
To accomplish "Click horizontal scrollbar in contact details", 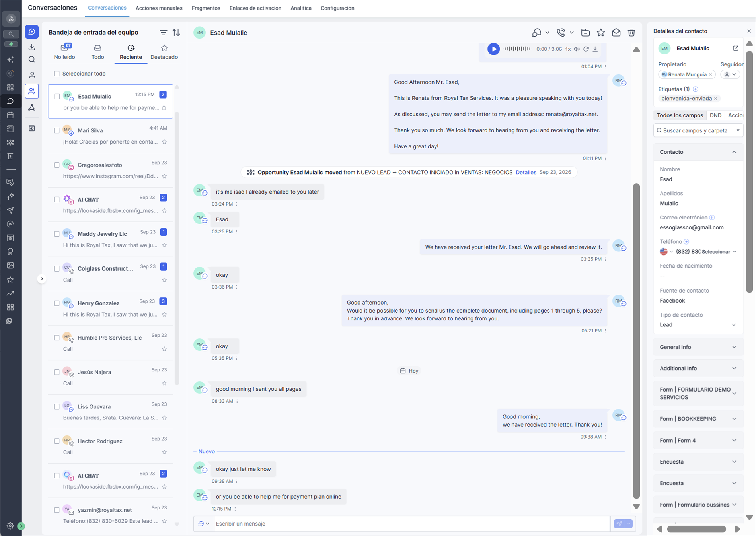I will pyautogui.click(x=696, y=529).
